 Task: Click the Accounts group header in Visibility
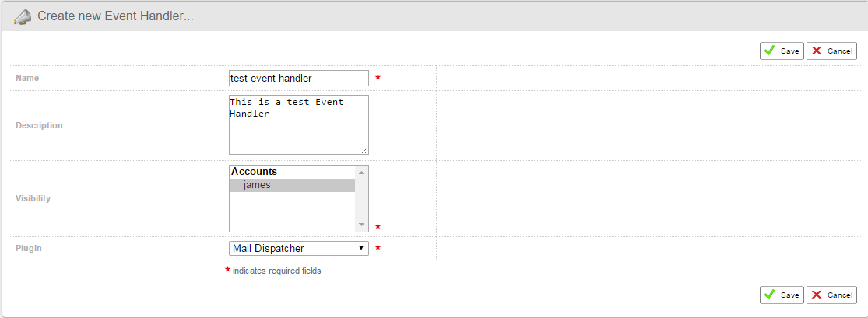[255, 172]
